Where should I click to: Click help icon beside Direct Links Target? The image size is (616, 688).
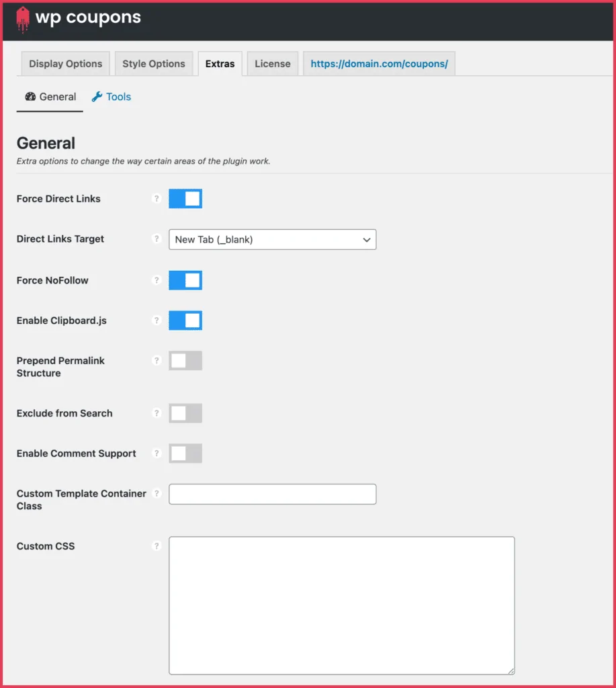[157, 239]
